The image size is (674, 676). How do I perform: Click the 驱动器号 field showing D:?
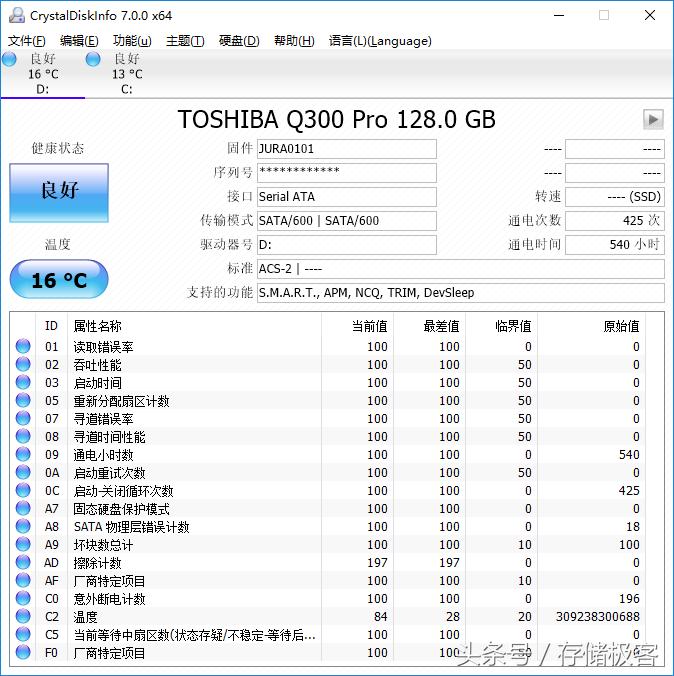[347, 245]
